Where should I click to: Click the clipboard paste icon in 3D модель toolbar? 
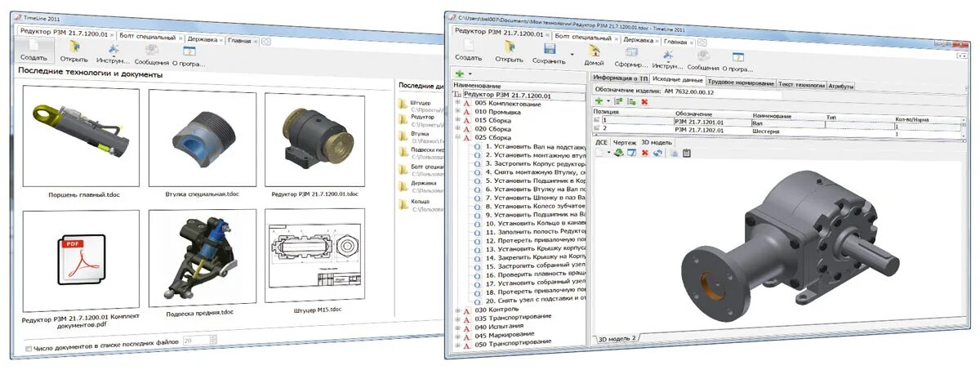point(686,153)
